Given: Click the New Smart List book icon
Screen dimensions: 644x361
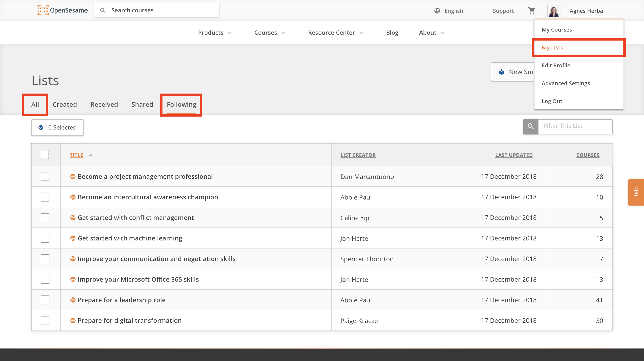Looking at the screenshot, I should [502, 72].
